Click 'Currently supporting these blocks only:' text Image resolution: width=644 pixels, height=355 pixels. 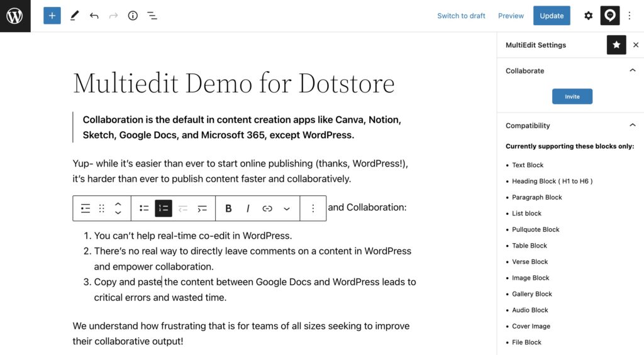click(570, 146)
